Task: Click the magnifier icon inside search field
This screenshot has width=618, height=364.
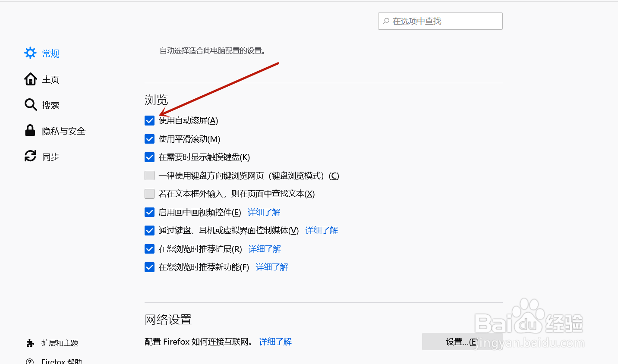Action: pos(386,21)
